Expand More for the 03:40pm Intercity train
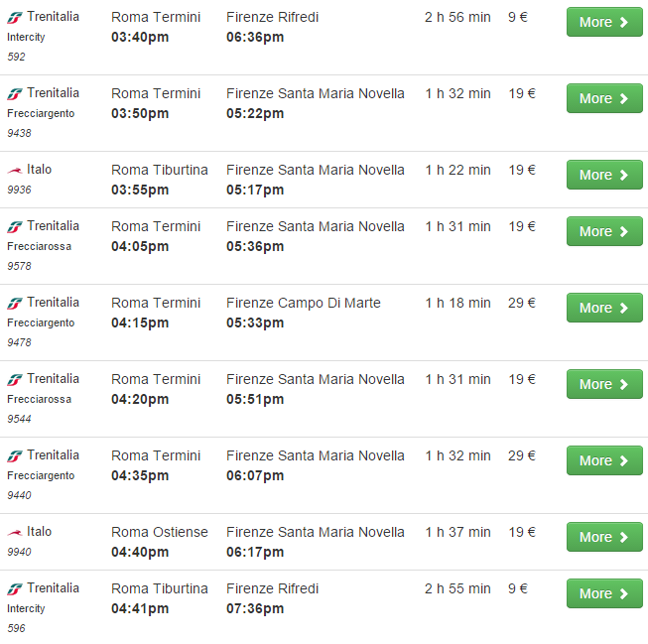Viewport: 648px width, 644px height. pyautogui.click(x=603, y=22)
